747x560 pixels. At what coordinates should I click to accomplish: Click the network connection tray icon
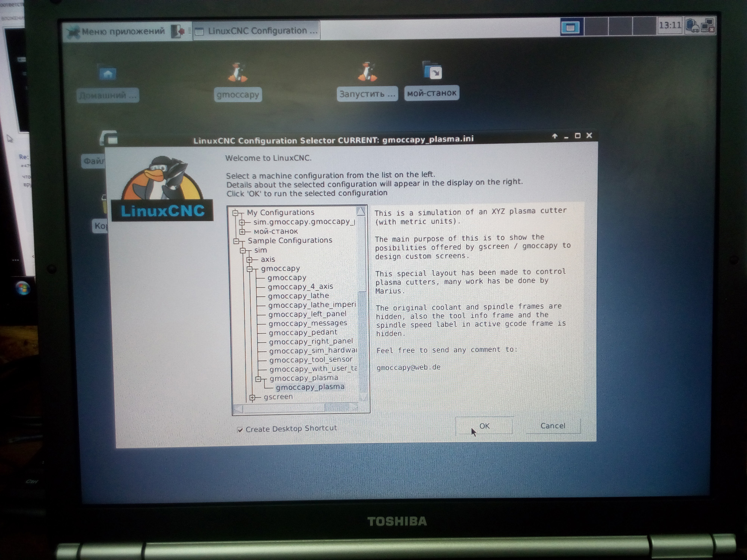[707, 26]
